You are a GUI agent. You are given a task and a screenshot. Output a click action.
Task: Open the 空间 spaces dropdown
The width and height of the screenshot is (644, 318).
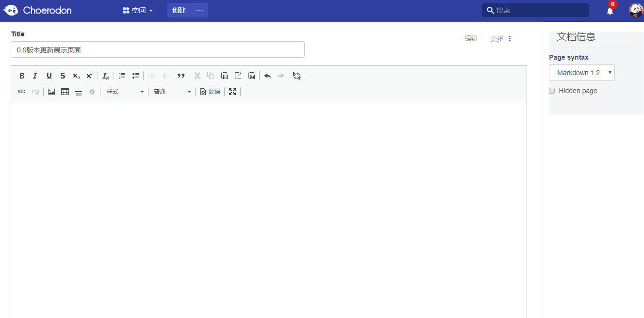coord(138,10)
